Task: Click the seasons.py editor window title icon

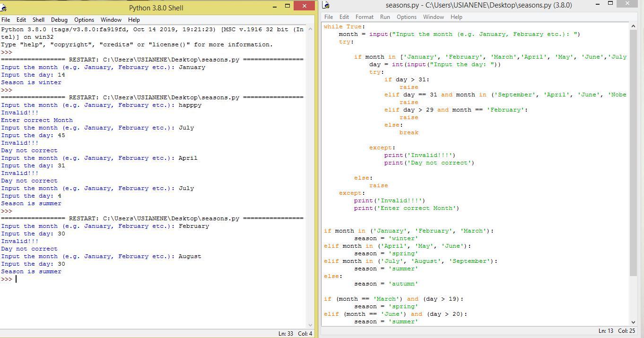Action: 325,5
